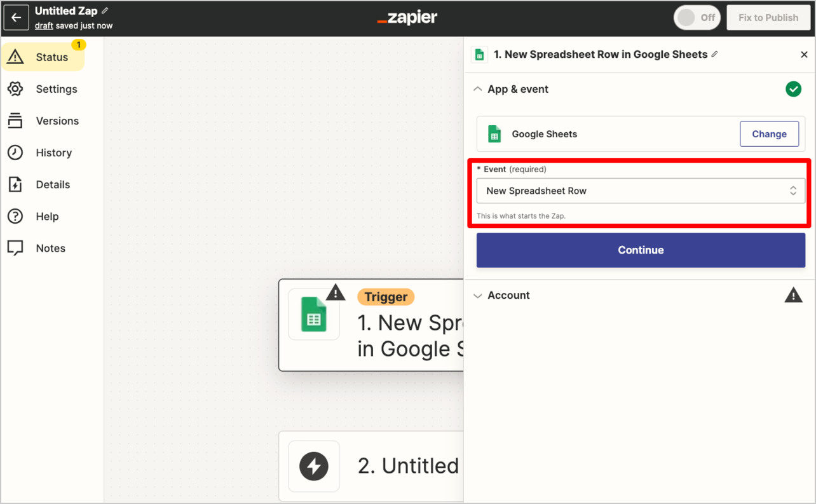Click the 'This is what starts the Zap' text

point(521,216)
